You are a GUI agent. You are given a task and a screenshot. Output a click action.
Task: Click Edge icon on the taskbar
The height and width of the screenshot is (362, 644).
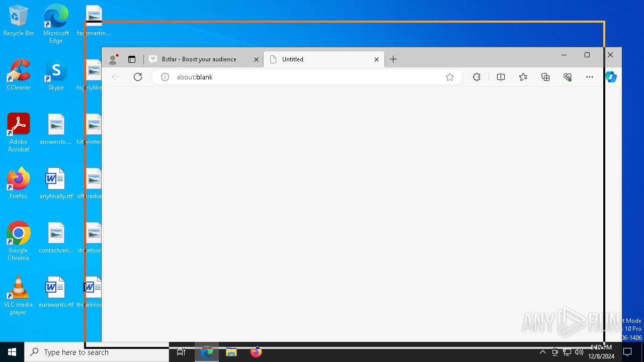click(x=207, y=352)
